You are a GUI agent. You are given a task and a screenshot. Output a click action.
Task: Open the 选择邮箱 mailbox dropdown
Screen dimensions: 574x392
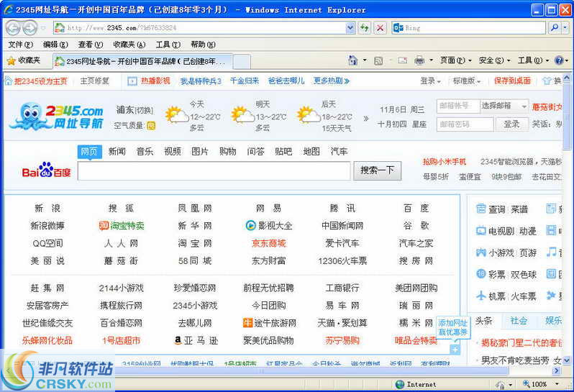click(504, 106)
